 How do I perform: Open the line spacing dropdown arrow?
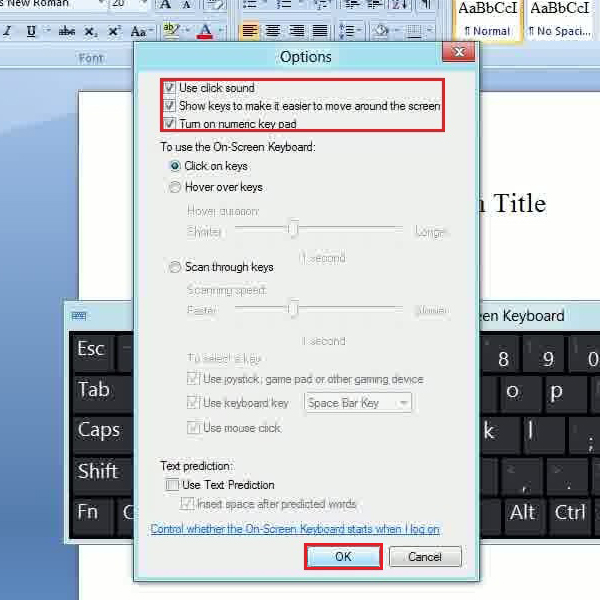(x=360, y=30)
